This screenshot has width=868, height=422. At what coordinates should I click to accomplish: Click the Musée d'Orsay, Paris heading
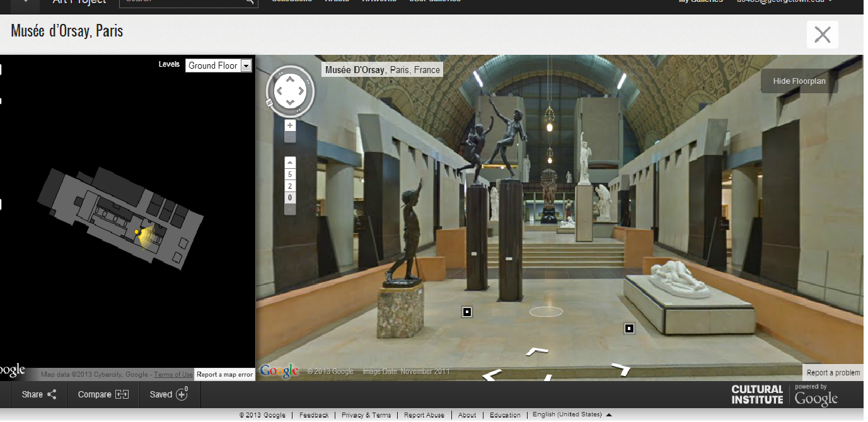point(67,30)
